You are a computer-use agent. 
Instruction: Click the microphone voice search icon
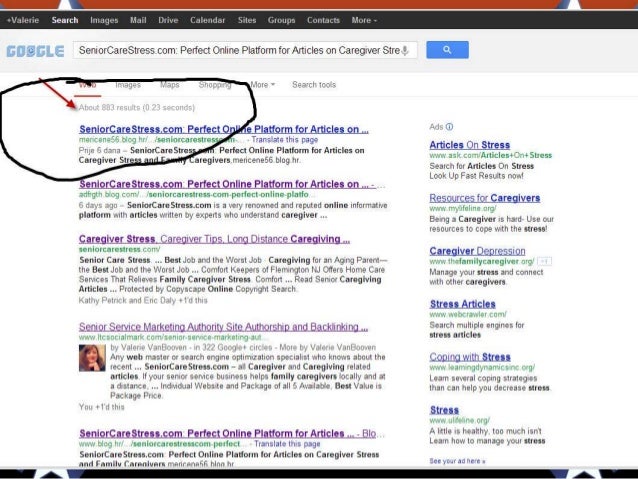pos(405,51)
